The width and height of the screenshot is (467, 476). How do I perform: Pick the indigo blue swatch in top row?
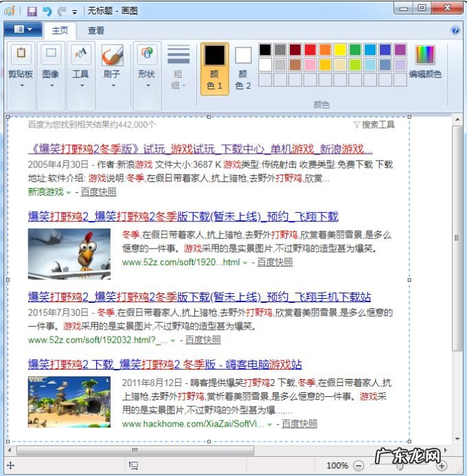(385, 49)
